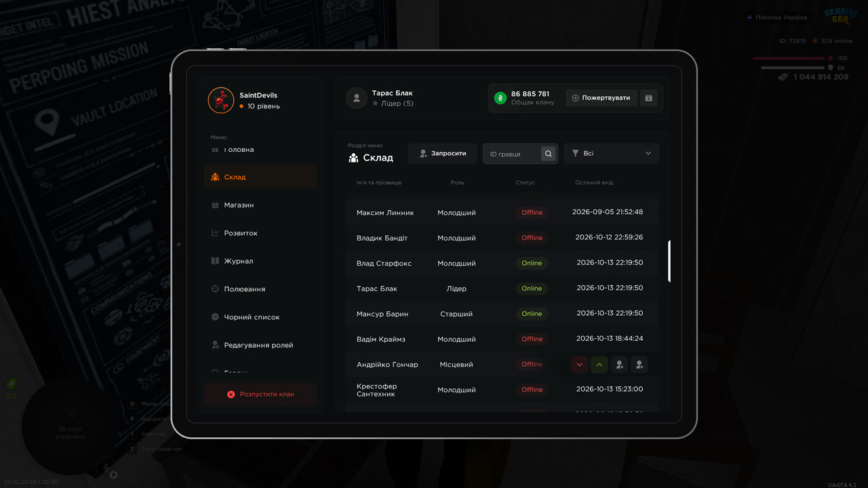Click the Останній вхід column header
Viewport: 868px width, 488px height.
(594, 183)
